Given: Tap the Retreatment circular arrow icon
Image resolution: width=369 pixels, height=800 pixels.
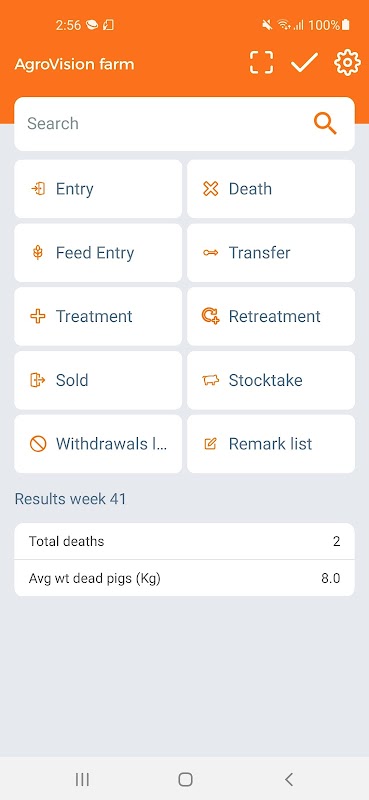Looking at the screenshot, I should [210, 316].
